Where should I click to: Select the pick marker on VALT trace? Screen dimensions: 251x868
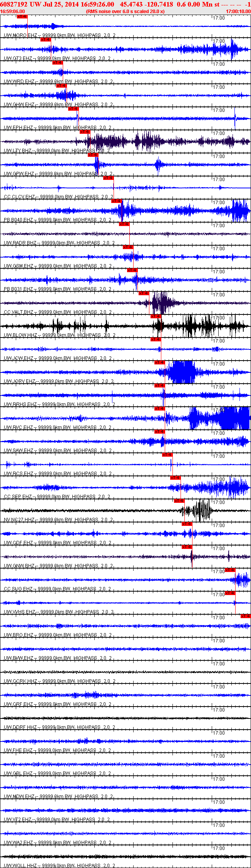click(x=144, y=293)
